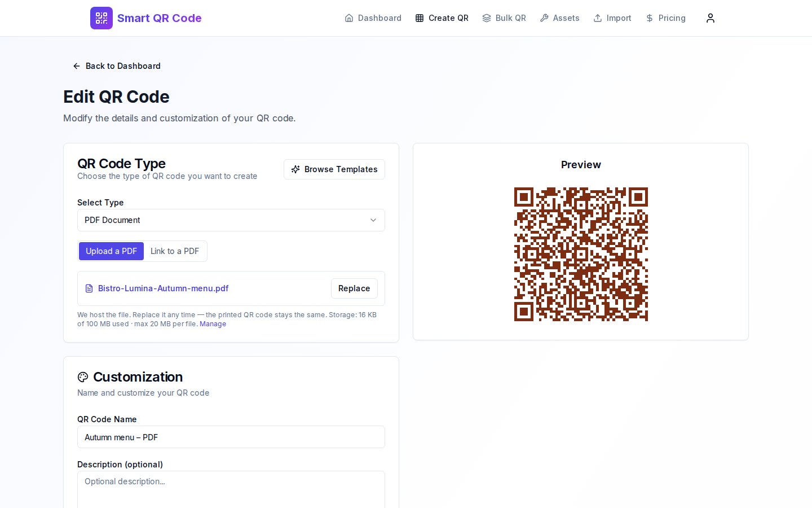Image resolution: width=812 pixels, height=508 pixels.
Task: Open Assets navigation item
Action: click(x=559, y=18)
